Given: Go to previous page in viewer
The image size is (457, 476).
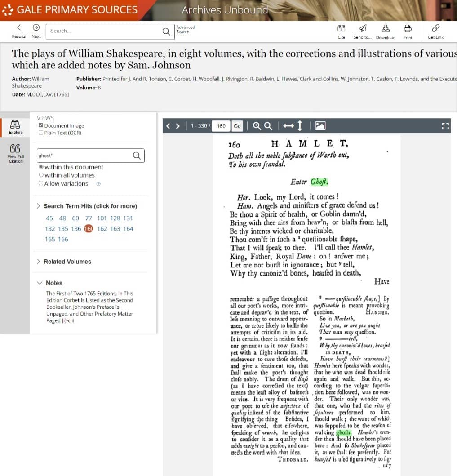Looking at the screenshot, I should point(168,126).
